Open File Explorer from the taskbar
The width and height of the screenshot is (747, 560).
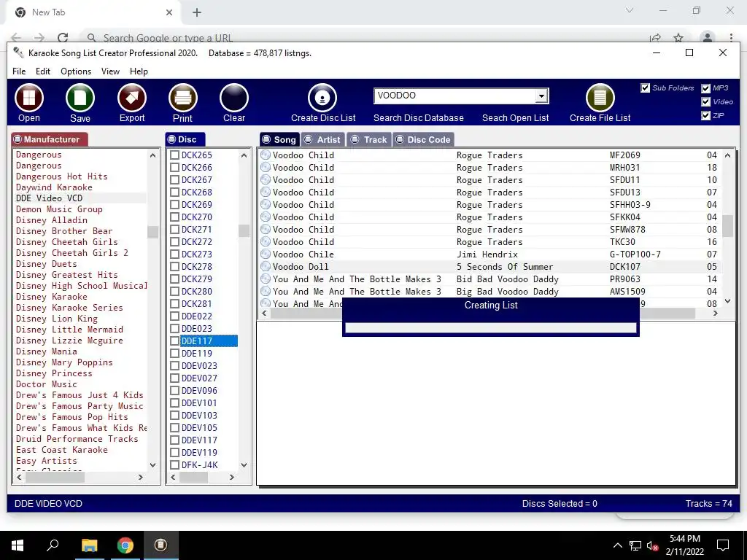(89, 545)
